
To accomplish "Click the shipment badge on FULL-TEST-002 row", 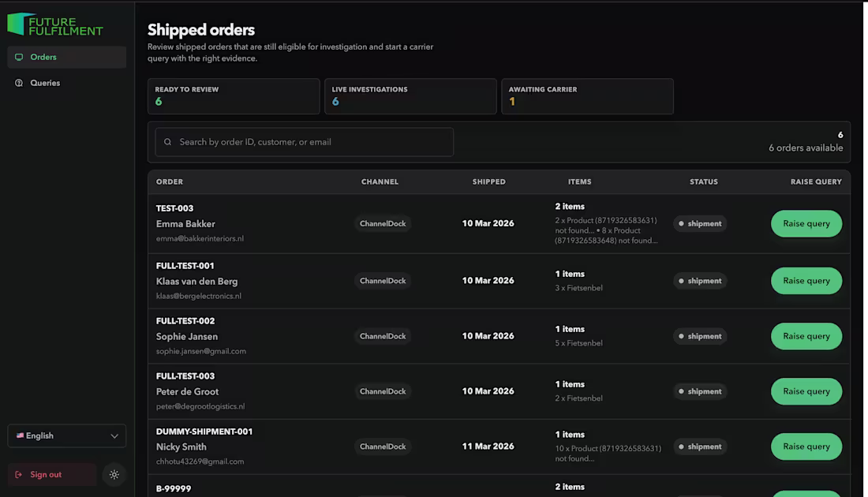I will pos(699,336).
